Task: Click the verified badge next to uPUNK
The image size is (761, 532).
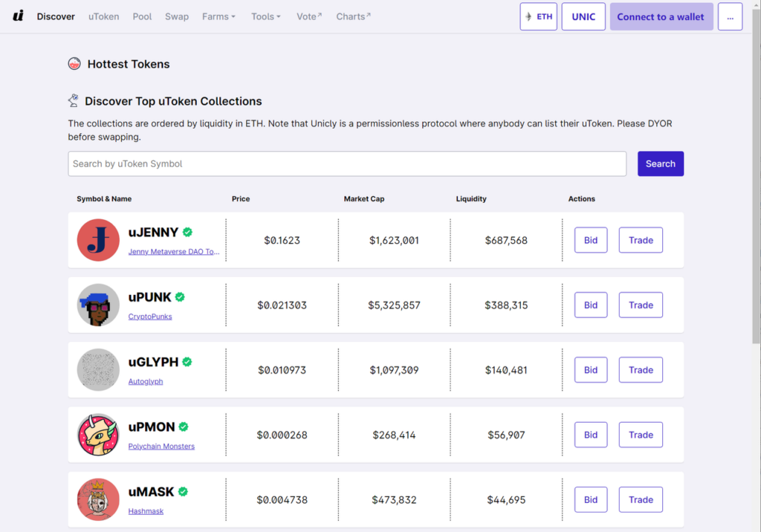Action: tap(180, 297)
